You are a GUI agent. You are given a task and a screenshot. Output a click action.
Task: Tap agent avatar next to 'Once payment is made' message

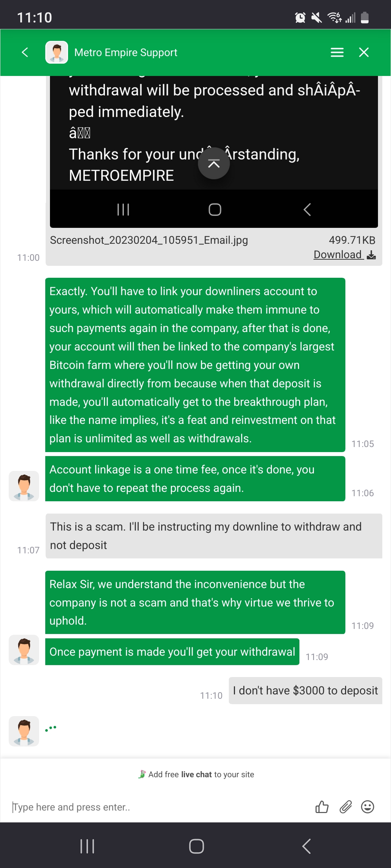click(x=24, y=650)
